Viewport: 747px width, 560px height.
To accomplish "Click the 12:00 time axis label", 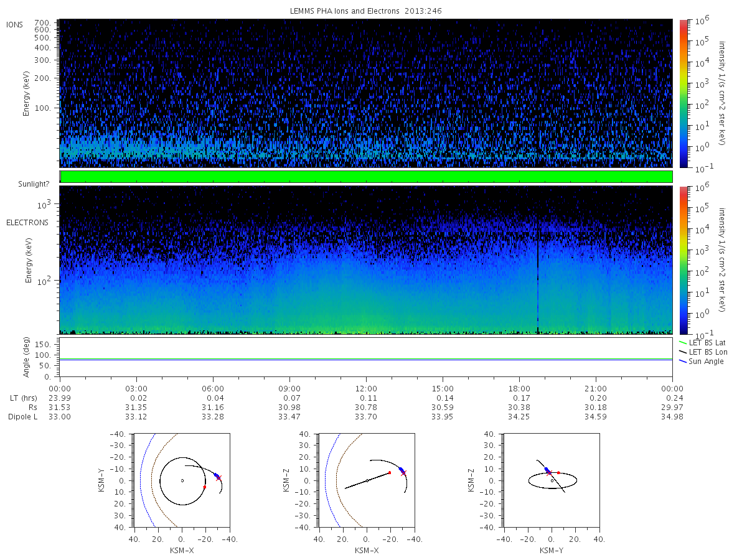I will pyautogui.click(x=366, y=388).
